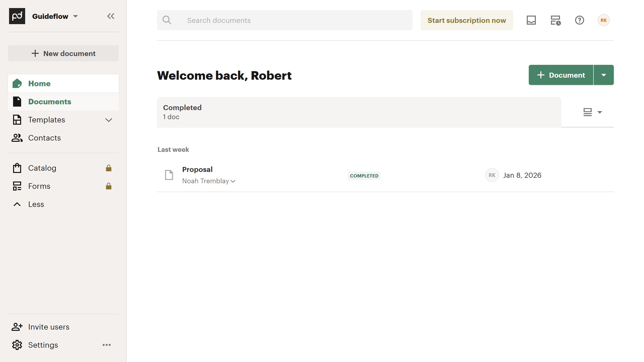644x362 pixels.
Task: Click the locked Catalog padlock icon
Action: [x=108, y=168]
